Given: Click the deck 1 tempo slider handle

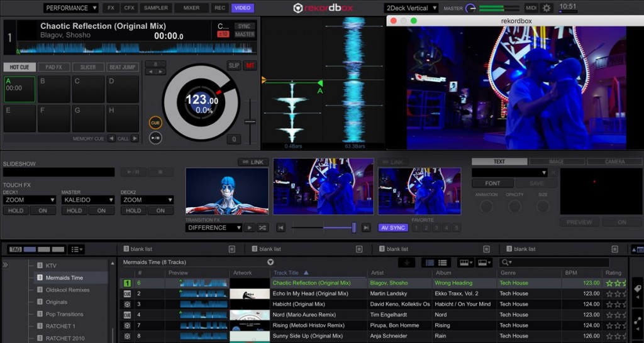Looking at the screenshot, I should click(x=250, y=121).
